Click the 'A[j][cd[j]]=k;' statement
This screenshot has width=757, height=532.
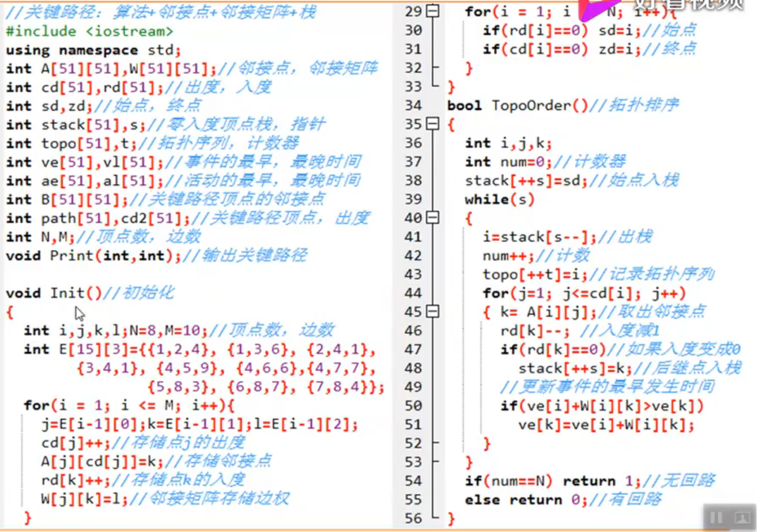pyautogui.click(x=102, y=462)
